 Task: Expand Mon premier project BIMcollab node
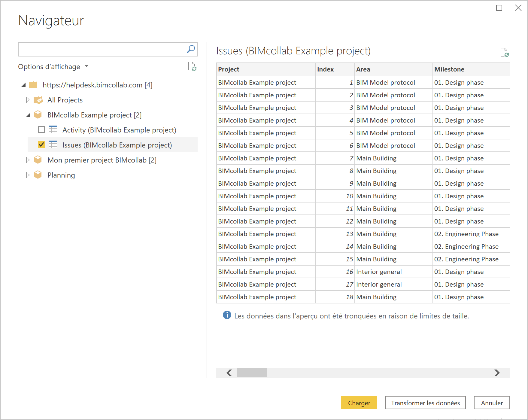(28, 160)
